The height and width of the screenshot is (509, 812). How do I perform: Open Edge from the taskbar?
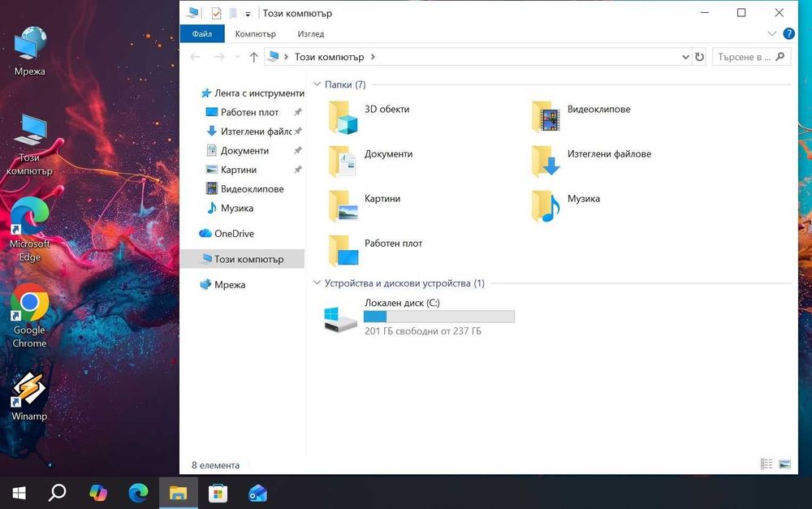(138, 493)
